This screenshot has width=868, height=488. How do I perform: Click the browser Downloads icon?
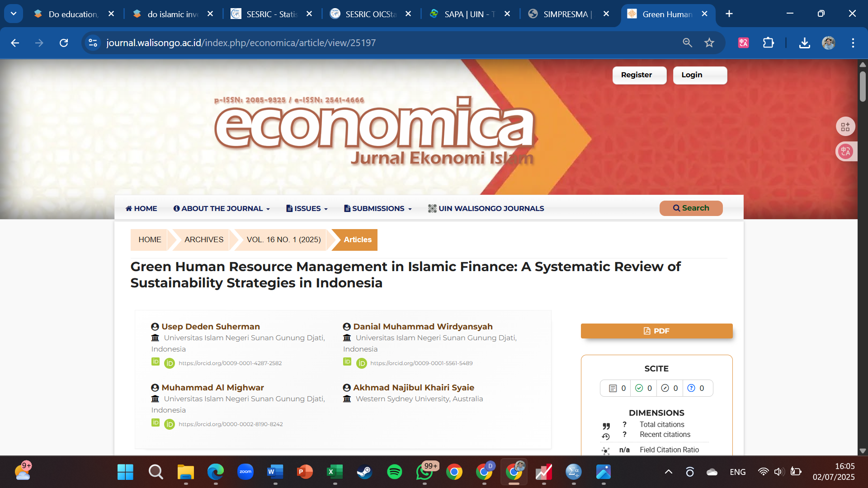pos(804,43)
